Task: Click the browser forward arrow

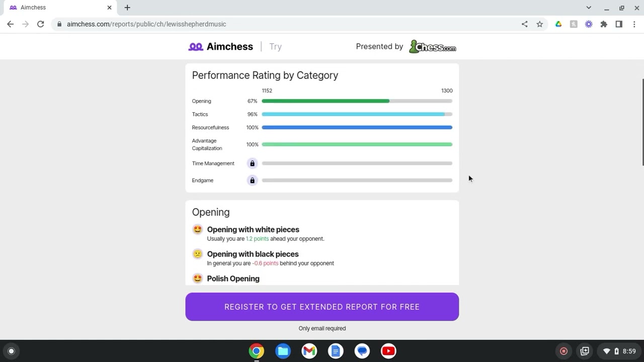Action: click(26, 24)
